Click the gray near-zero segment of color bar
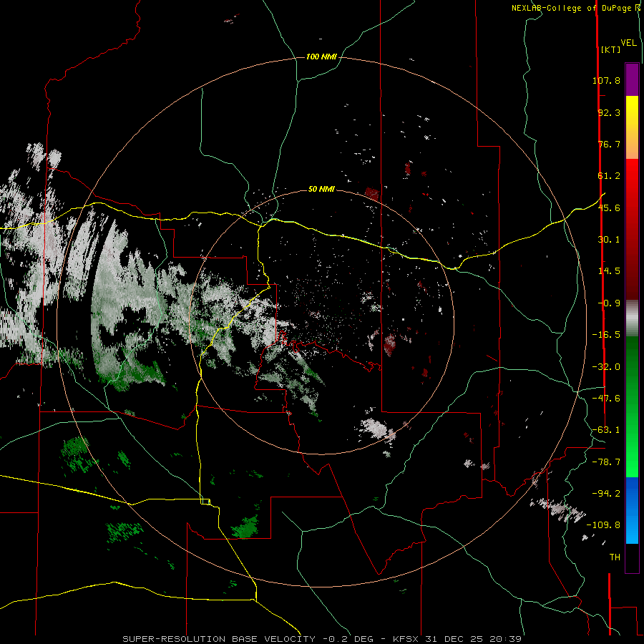644x644 pixels. (x=632, y=316)
